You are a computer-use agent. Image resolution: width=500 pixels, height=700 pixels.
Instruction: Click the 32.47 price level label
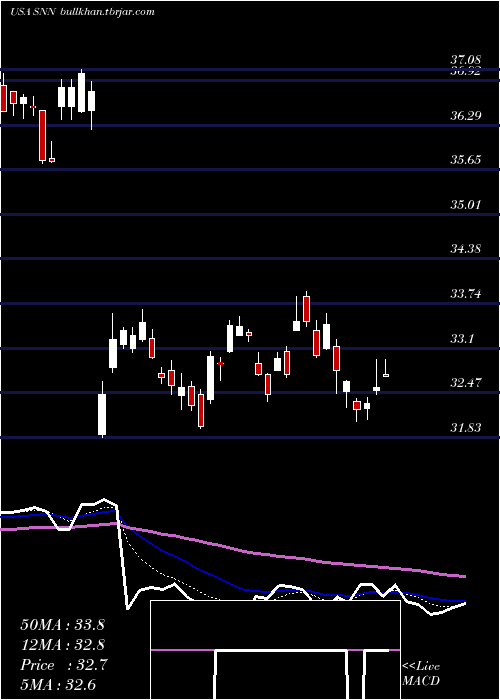coord(466,383)
